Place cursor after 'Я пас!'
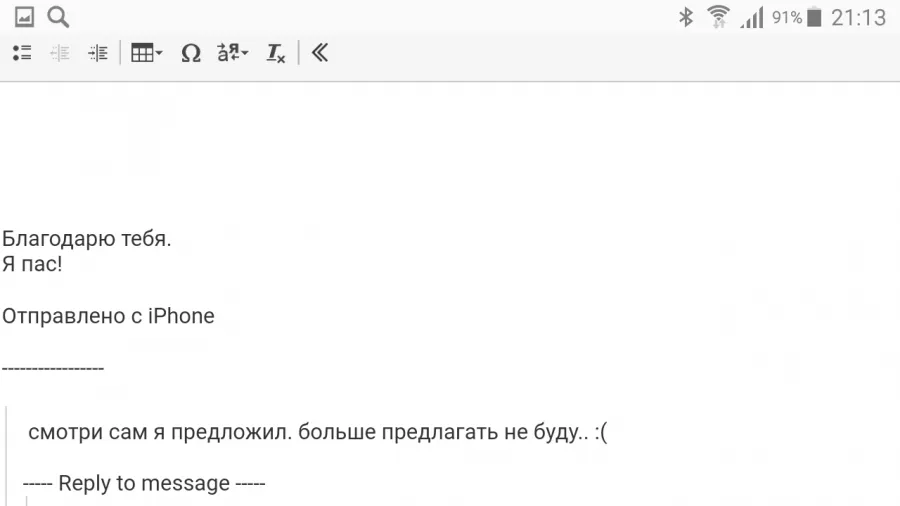Viewport: 900px width, 506px height. [x=63, y=264]
